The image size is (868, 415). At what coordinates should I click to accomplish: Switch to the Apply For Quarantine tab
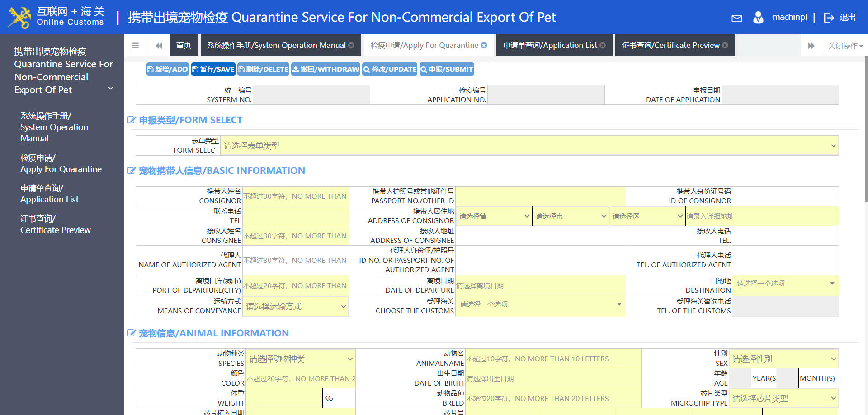pos(424,45)
